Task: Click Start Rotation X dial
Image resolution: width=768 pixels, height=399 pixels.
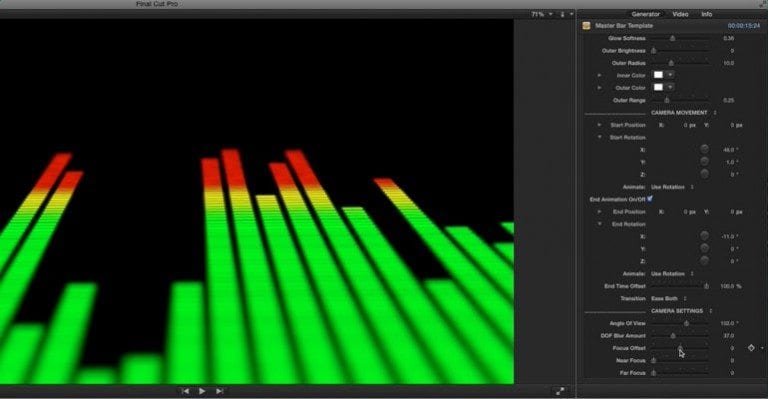Action: click(x=704, y=149)
